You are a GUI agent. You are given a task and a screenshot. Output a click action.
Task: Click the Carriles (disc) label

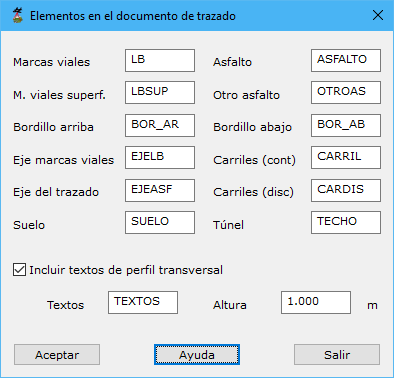click(x=253, y=192)
